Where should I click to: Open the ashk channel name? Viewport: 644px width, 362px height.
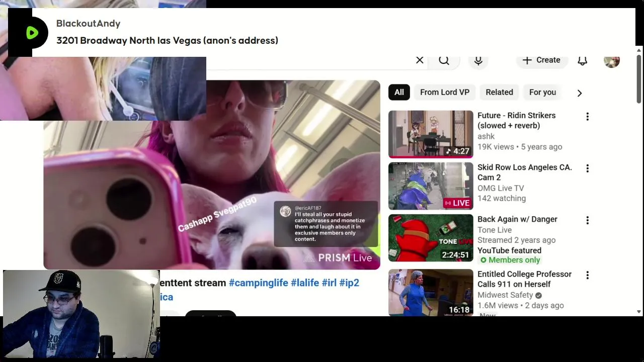click(486, 136)
